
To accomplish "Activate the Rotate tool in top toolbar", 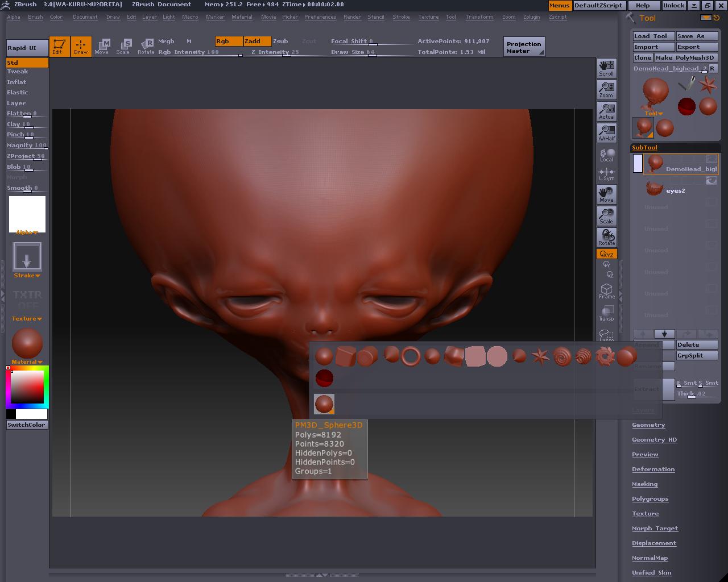I will click(x=146, y=46).
